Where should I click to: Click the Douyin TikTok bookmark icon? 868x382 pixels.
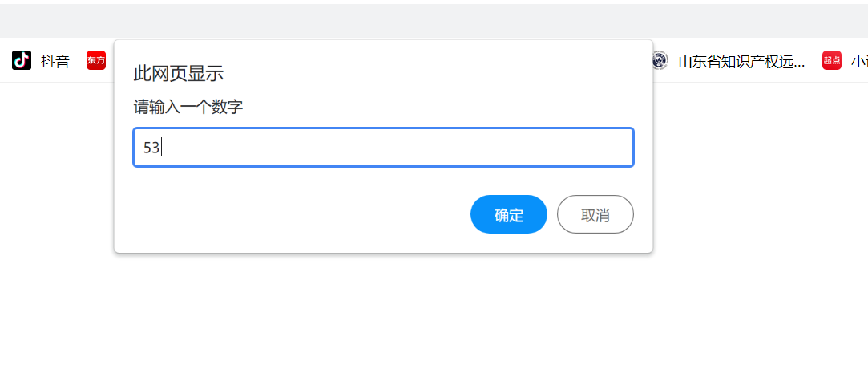[22, 60]
